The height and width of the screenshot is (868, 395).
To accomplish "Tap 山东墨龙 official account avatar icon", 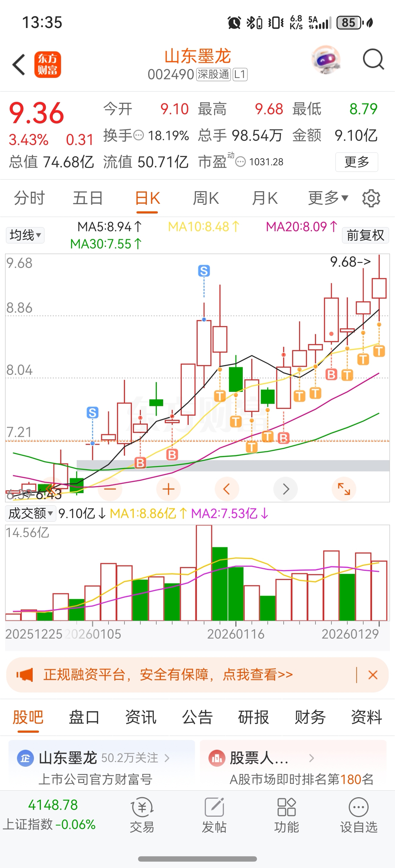I will [x=25, y=759].
